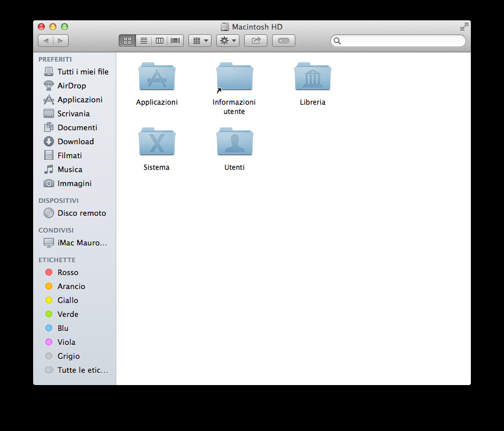
Task: Select Download in the sidebar
Action: [x=75, y=141]
